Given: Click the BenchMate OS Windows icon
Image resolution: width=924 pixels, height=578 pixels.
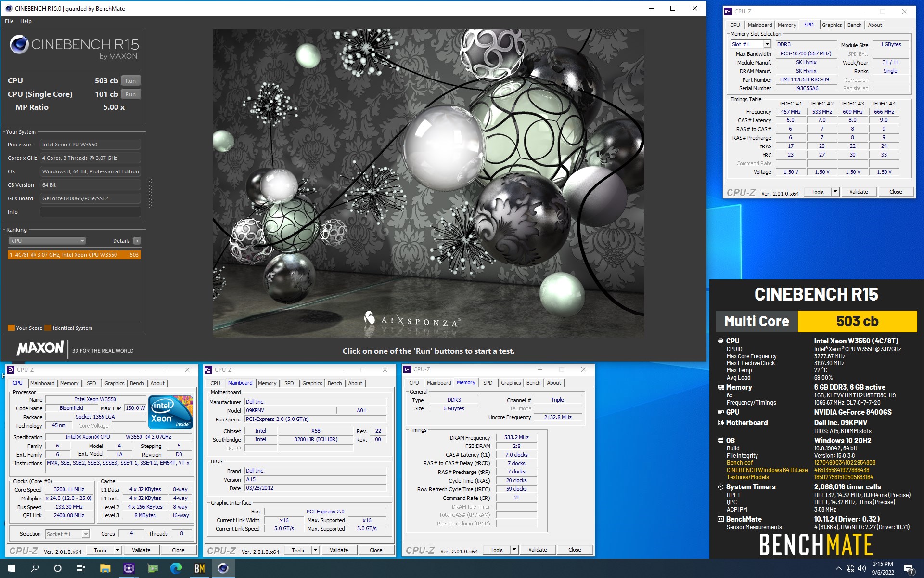Looking at the screenshot, I should coord(720,441).
